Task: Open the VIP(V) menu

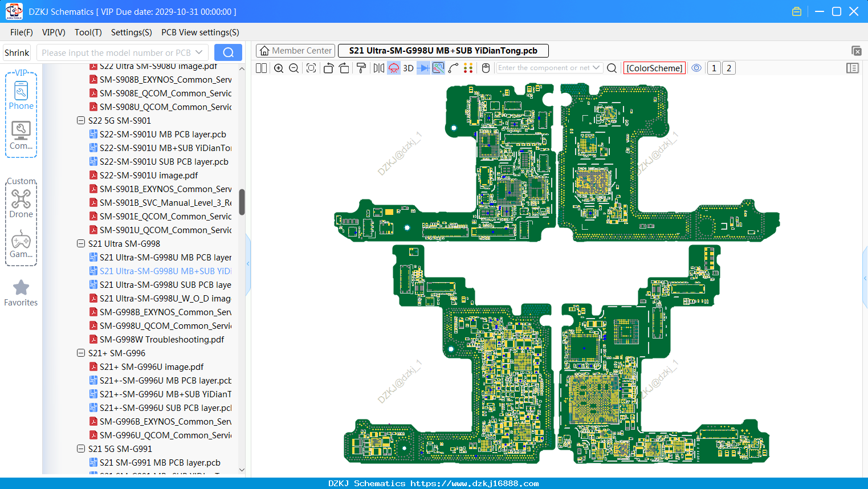Action: (54, 32)
